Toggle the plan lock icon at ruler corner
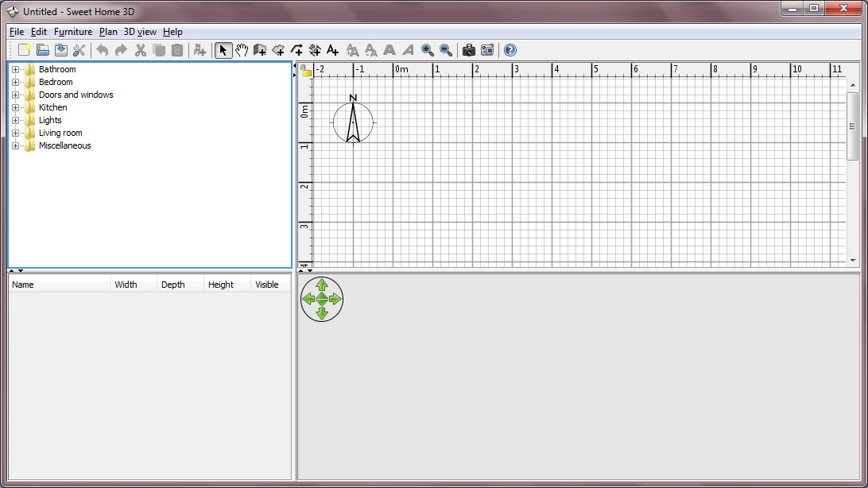 (307, 71)
